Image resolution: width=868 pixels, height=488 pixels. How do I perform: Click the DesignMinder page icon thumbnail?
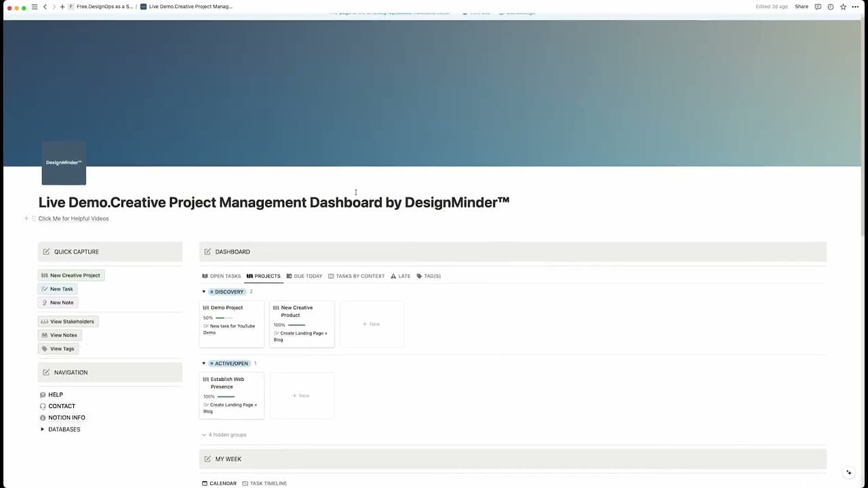pos(64,163)
